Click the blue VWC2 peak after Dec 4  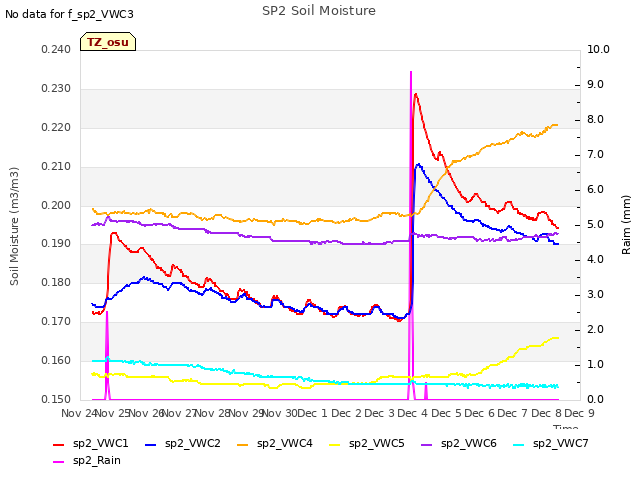coord(418,164)
